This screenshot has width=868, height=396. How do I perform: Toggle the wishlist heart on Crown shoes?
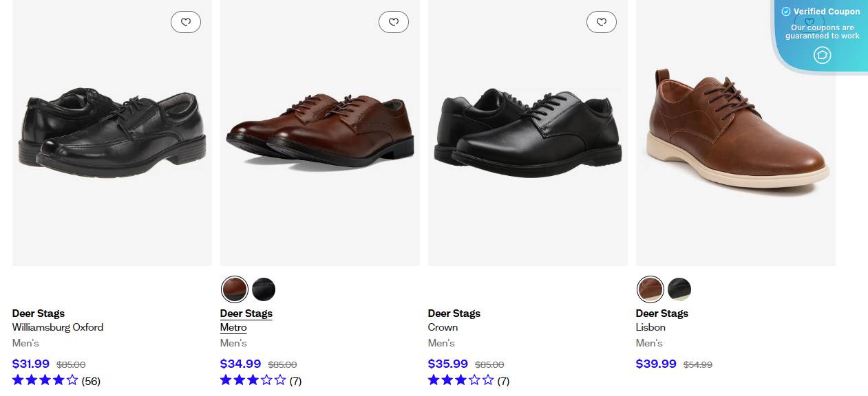click(602, 22)
